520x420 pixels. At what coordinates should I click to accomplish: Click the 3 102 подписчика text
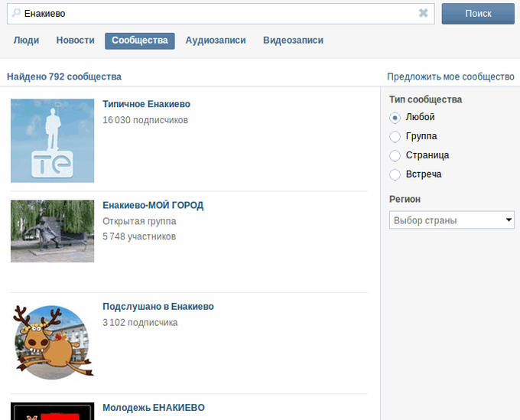coord(140,323)
